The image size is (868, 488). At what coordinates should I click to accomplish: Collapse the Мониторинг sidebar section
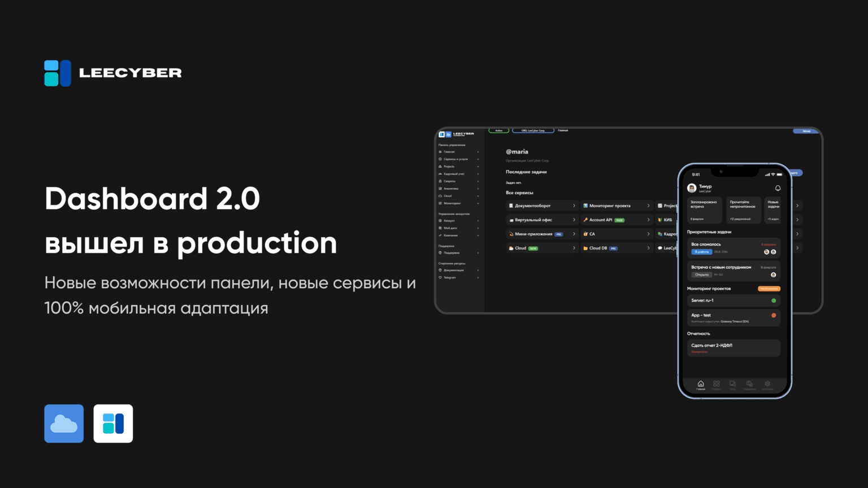click(x=452, y=203)
